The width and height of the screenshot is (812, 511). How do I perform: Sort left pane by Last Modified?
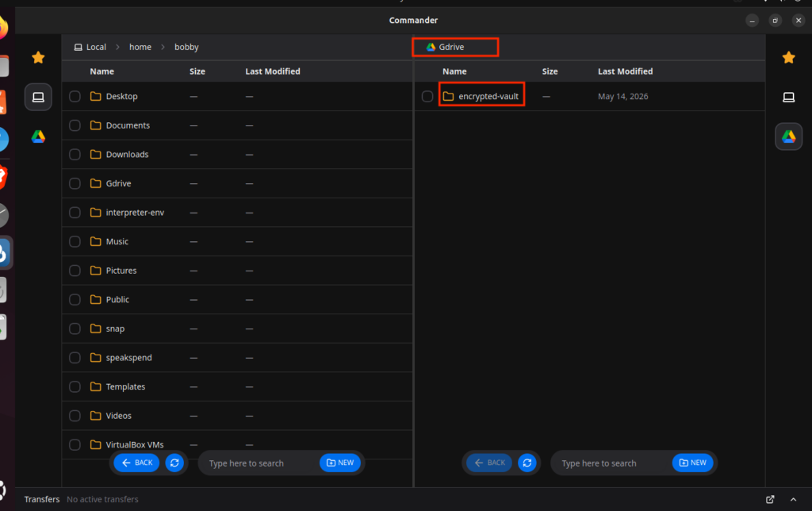tap(273, 71)
